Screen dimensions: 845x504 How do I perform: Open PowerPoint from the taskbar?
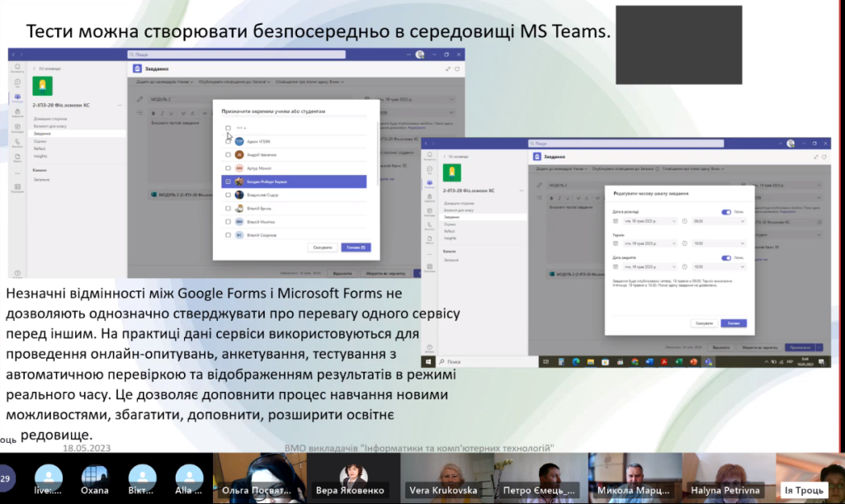coord(693,362)
